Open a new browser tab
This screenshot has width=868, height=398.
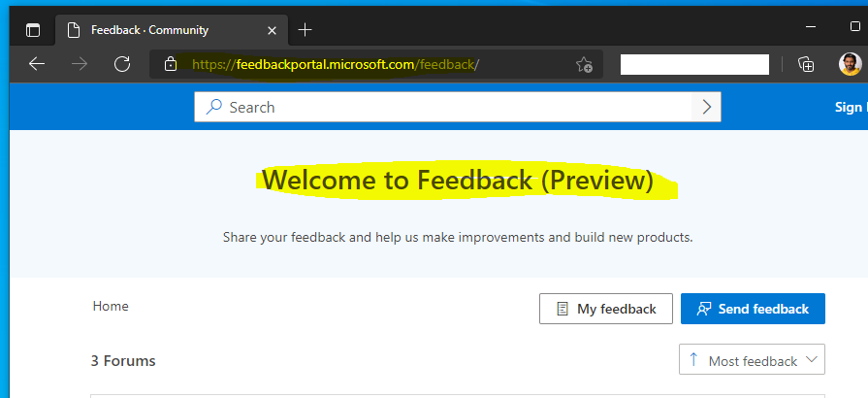tap(305, 30)
